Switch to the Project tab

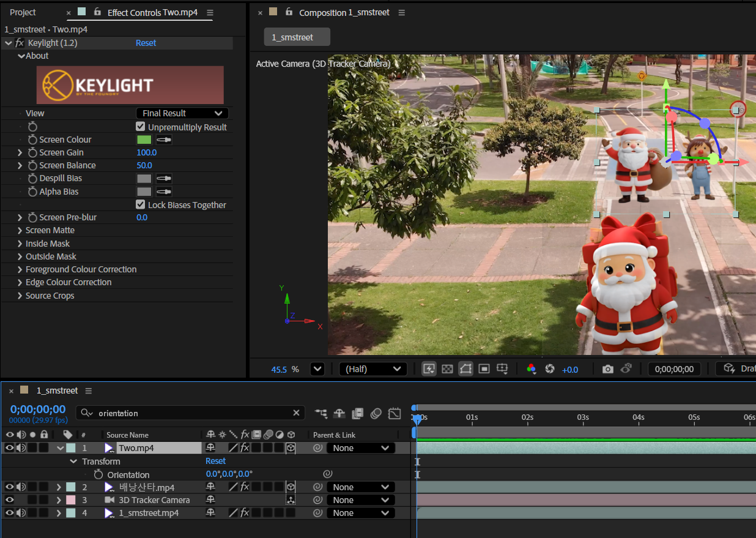point(23,12)
